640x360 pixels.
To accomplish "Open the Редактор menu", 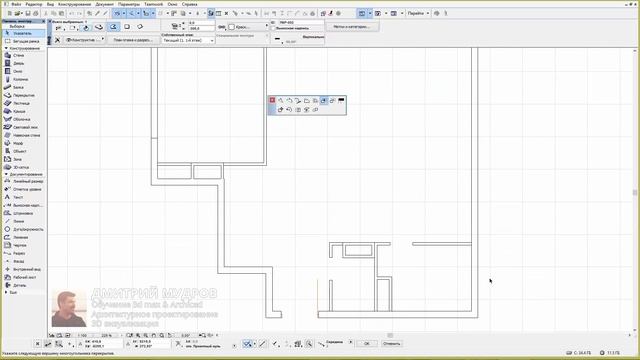I will (33, 4).
